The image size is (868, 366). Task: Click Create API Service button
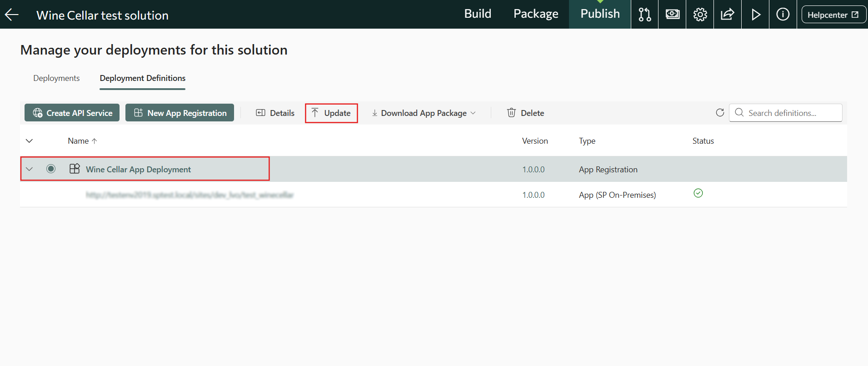tap(72, 113)
